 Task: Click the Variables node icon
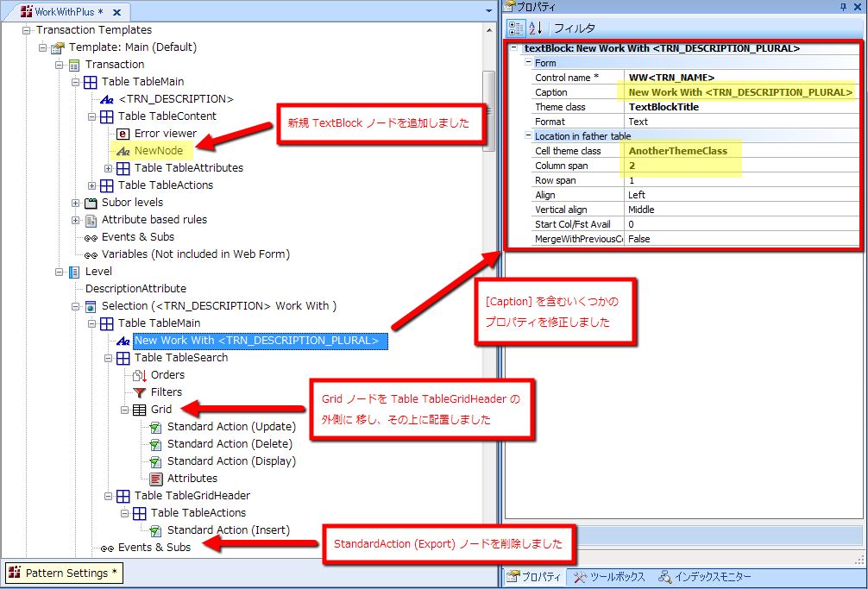[91, 255]
